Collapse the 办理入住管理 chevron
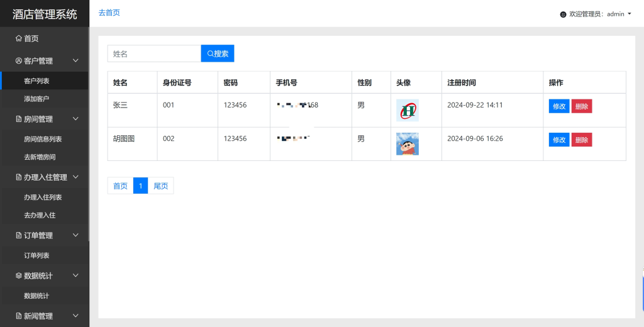Viewport: 644px width, 327px height. [75, 177]
